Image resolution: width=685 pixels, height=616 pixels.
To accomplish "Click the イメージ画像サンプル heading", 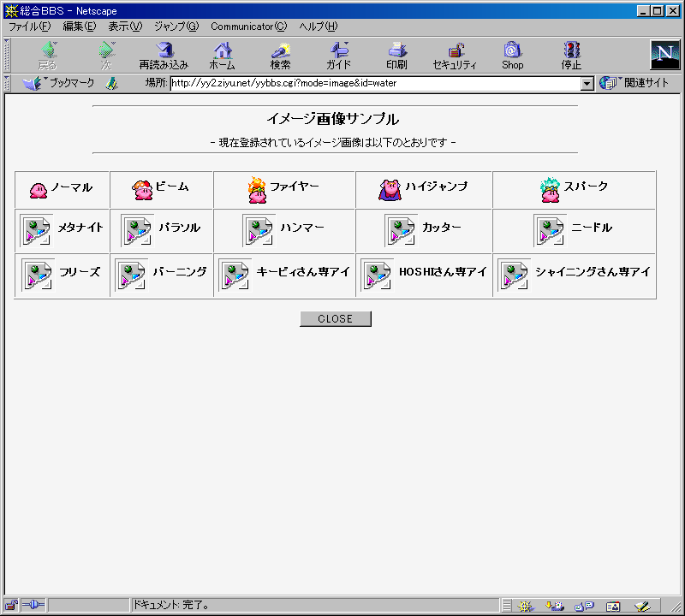I will point(333,119).
